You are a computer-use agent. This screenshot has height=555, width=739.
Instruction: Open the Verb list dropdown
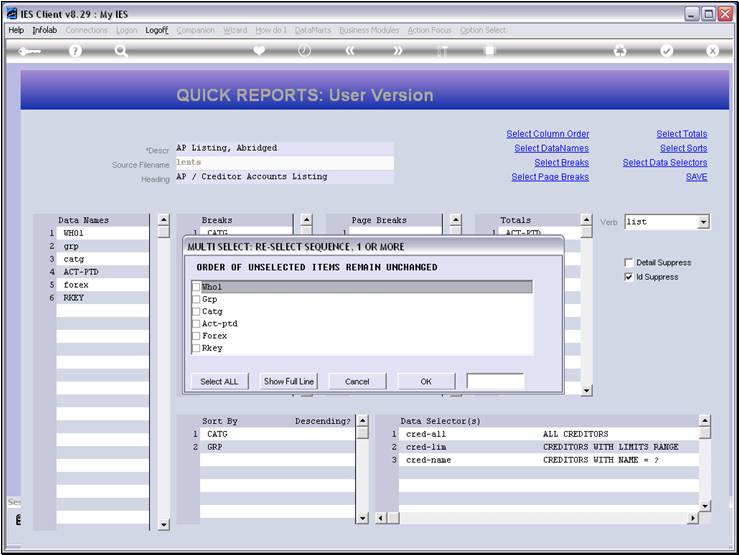[x=703, y=222]
